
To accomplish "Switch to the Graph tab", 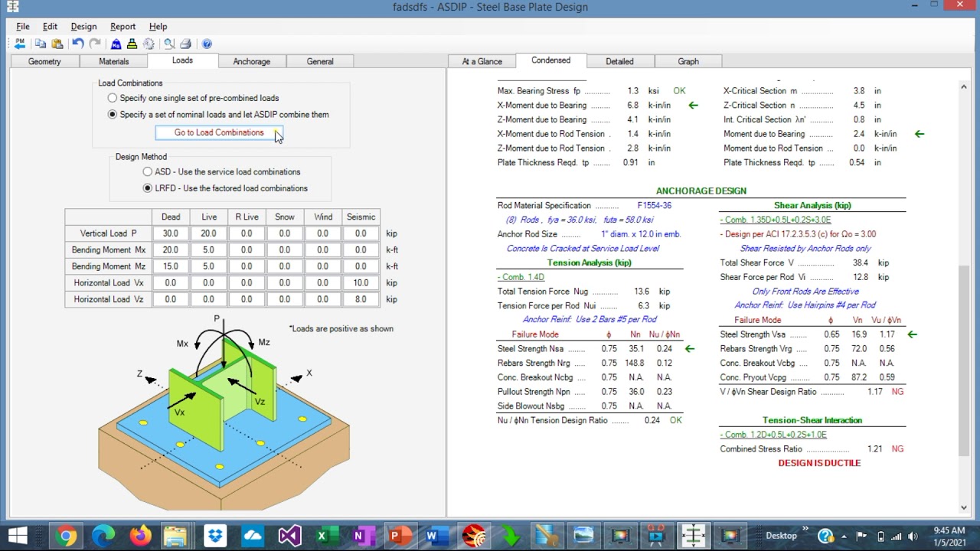I will click(x=688, y=61).
